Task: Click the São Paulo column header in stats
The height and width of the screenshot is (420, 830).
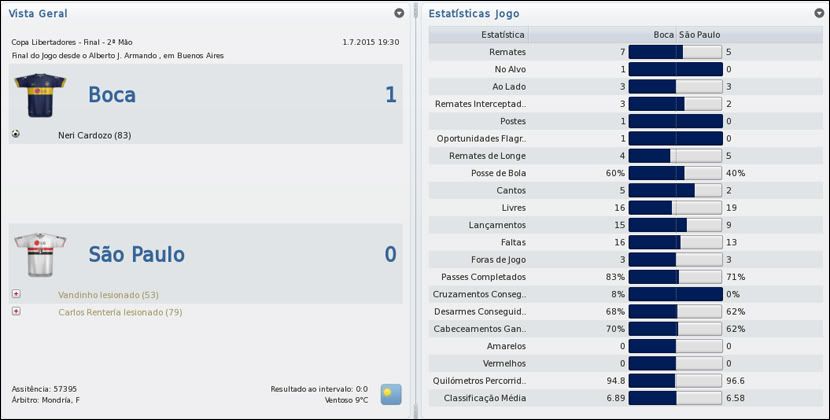Action: (x=699, y=35)
